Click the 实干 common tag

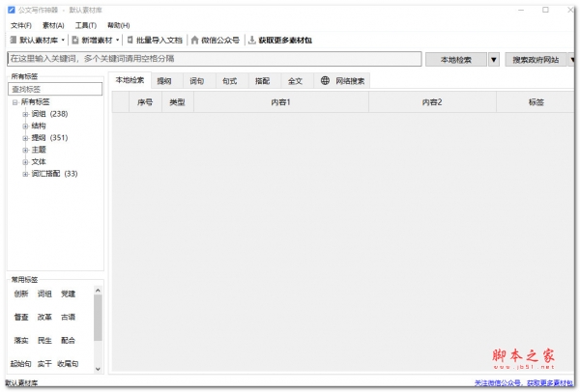coord(44,364)
